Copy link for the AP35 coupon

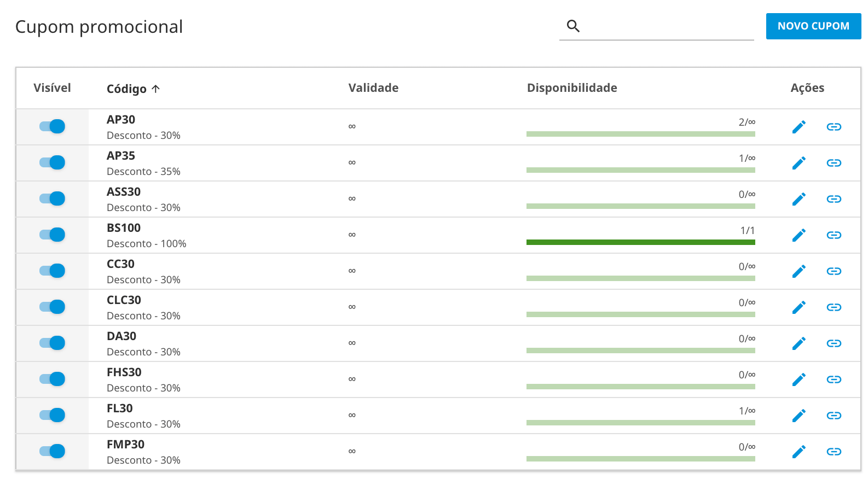tap(834, 163)
